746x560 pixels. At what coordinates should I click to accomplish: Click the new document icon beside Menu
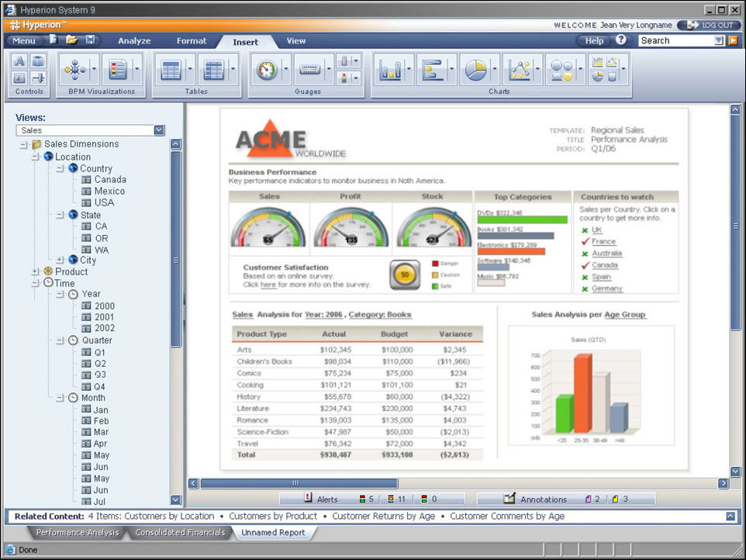click(54, 40)
